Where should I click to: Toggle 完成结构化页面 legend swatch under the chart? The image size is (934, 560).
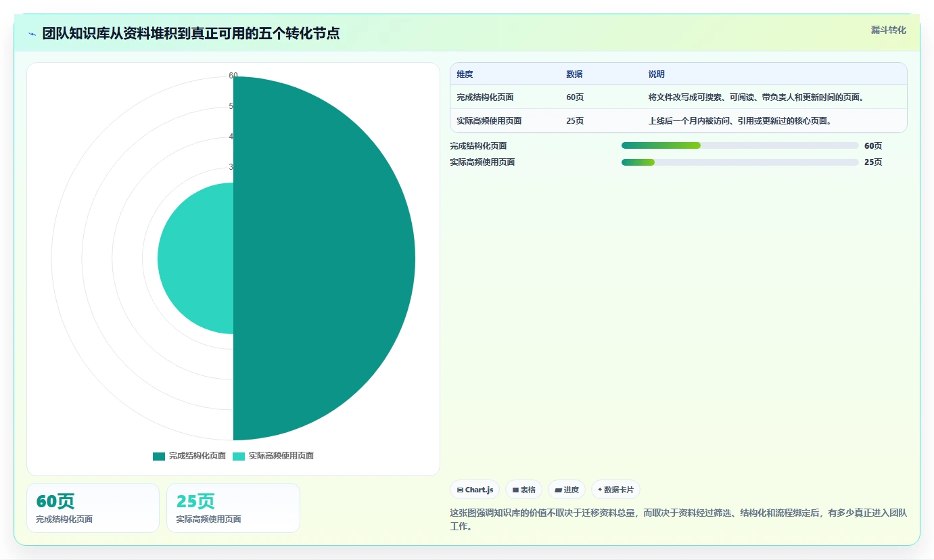pyautogui.click(x=159, y=457)
